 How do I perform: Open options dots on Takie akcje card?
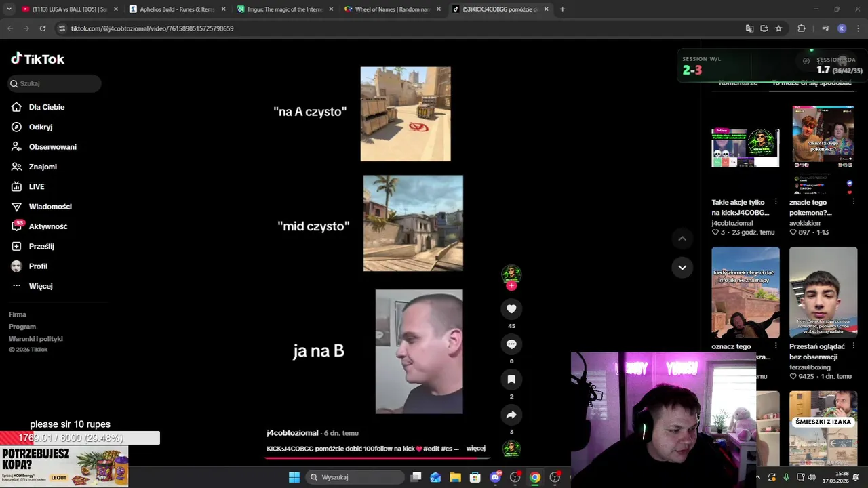click(x=776, y=202)
